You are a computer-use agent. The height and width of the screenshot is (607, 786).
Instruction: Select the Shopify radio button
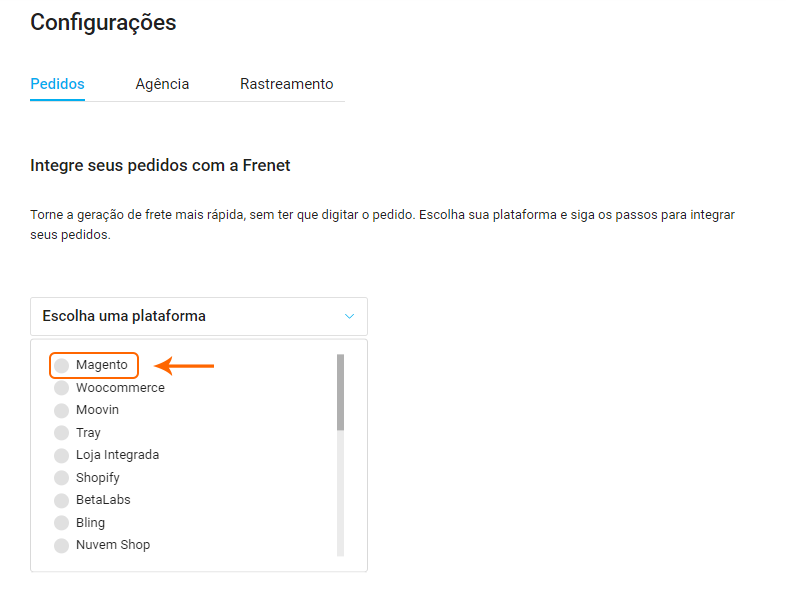(x=62, y=478)
